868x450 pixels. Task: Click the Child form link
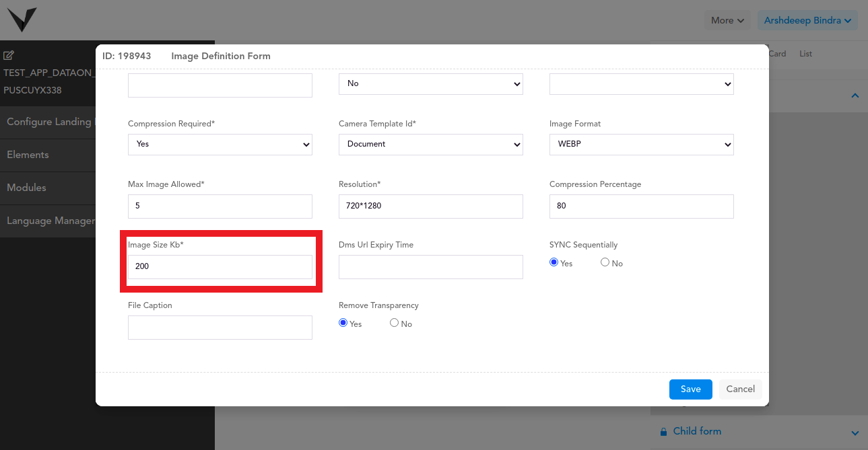click(x=697, y=431)
